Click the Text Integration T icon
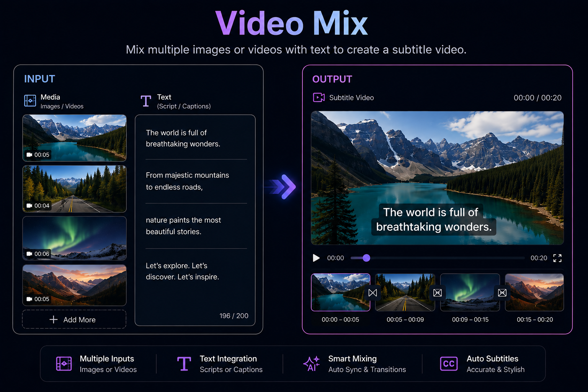 (184, 364)
